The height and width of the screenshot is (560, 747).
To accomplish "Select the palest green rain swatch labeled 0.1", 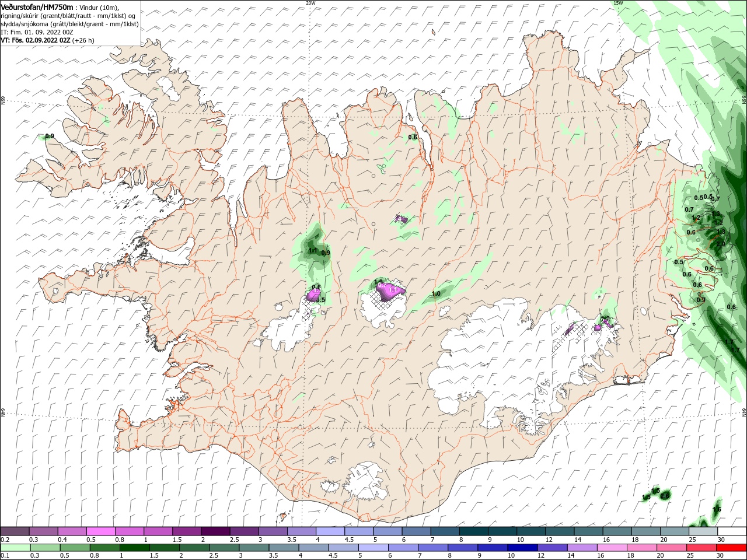I will click(x=15, y=548).
